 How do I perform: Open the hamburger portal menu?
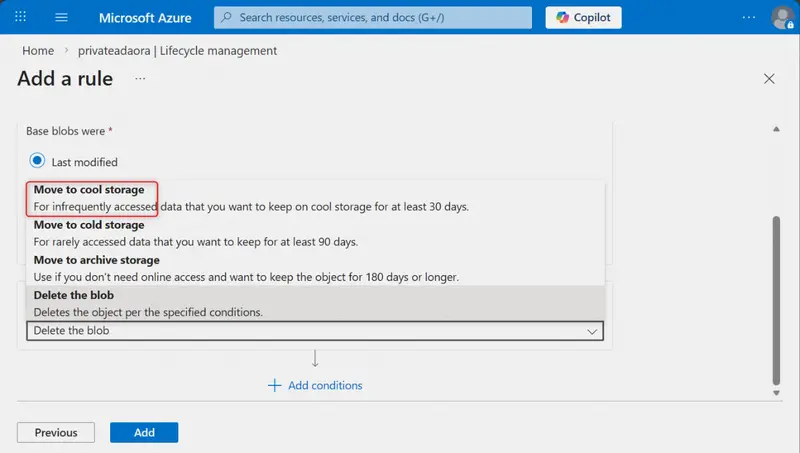coord(61,17)
